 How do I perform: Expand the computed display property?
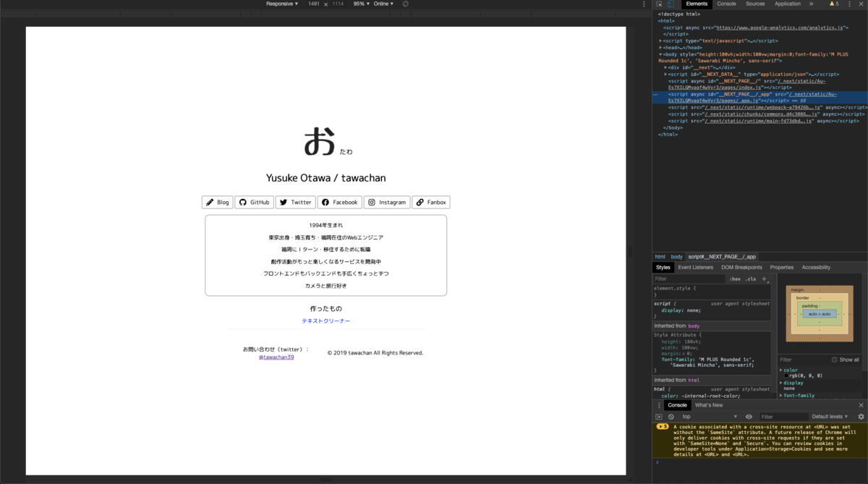781,383
